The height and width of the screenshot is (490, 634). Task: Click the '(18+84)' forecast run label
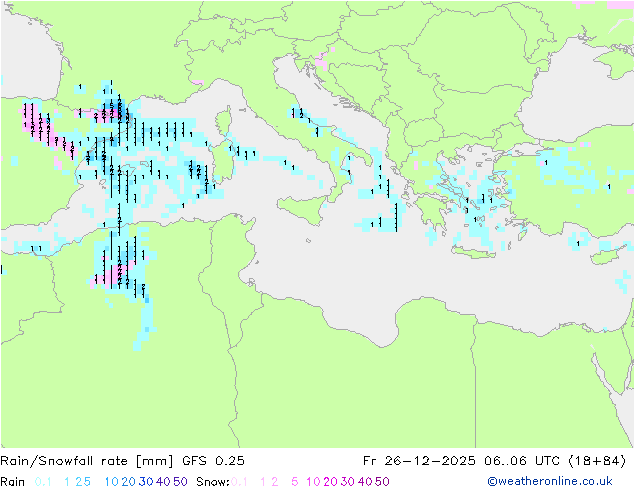click(597, 461)
